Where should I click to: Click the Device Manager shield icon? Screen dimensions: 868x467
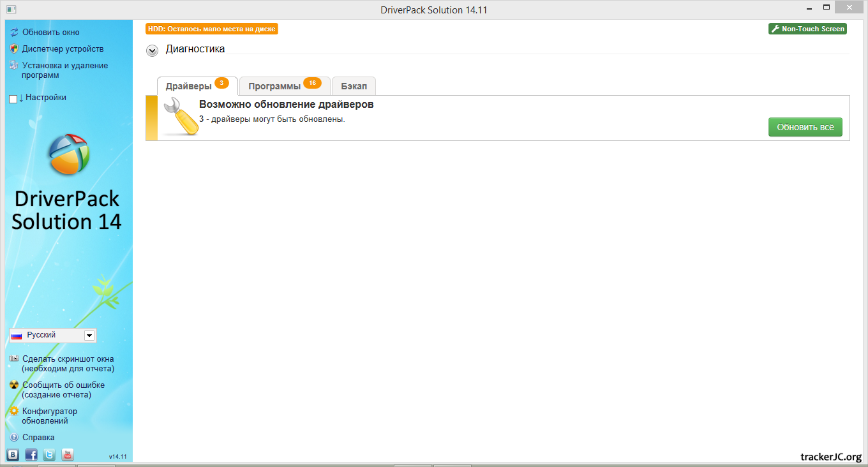[14, 48]
